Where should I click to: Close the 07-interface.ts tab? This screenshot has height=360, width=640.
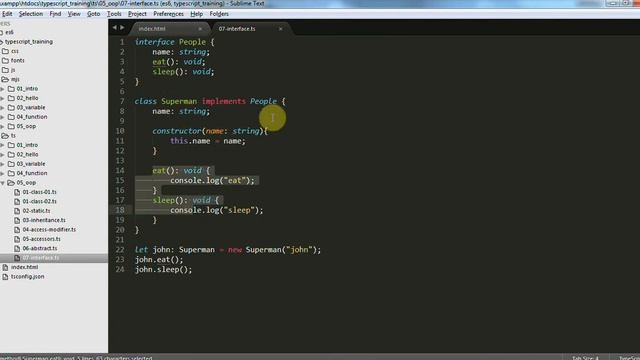pyautogui.click(x=281, y=29)
